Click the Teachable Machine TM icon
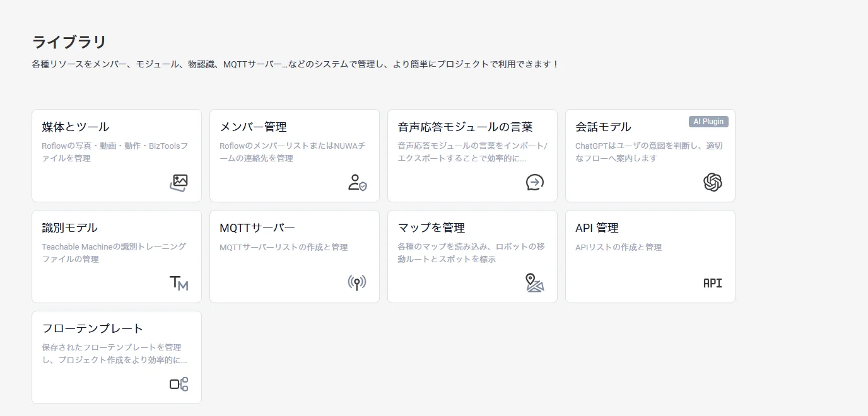 click(x=179, y=283)
